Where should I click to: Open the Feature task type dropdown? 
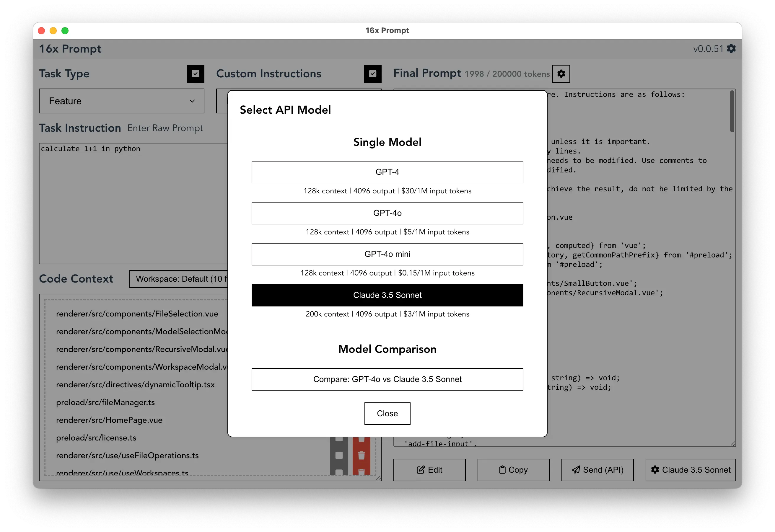(x=121, y=101)
